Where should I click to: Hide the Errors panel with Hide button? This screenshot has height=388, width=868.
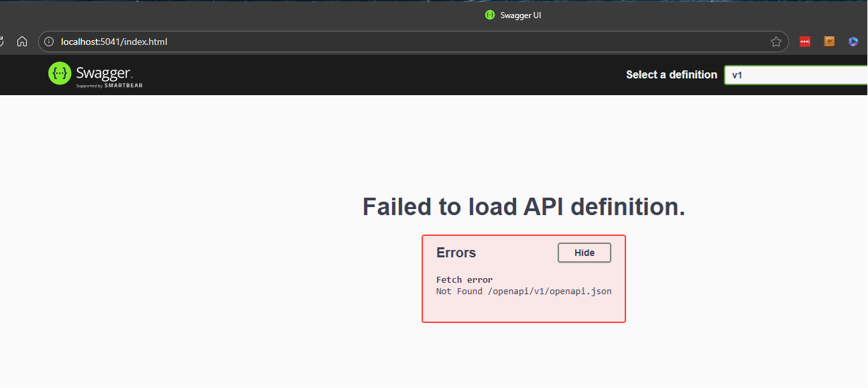pos(584,253)
